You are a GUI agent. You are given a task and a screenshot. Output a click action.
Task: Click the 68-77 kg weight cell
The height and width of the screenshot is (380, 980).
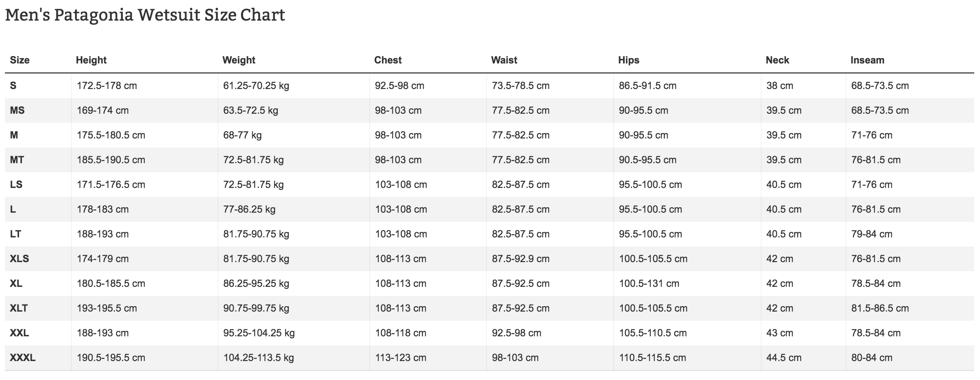[242, 135]
